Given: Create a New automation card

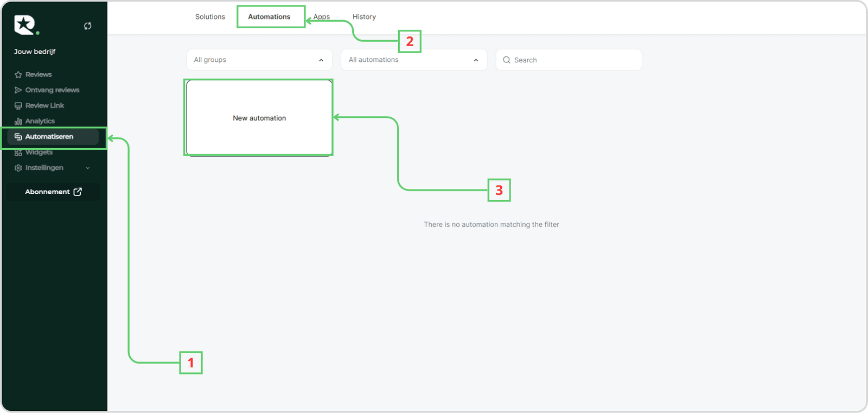Looking at the screenshot, I should (259, 118).
